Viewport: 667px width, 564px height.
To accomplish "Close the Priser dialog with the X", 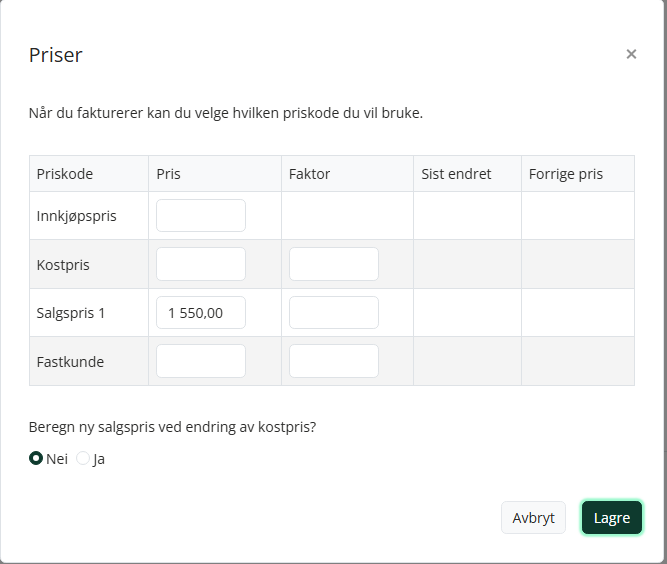I will click(x=631, y=54).
